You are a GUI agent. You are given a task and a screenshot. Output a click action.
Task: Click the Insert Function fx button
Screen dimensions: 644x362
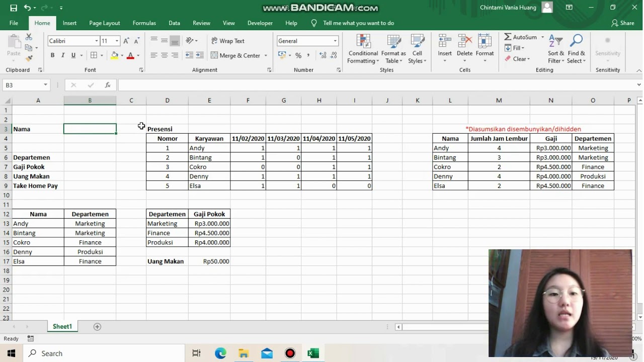click(x=108, y=85)
